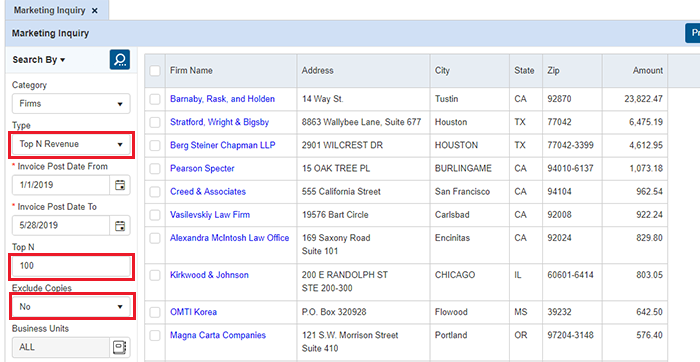Check the box for Alexandra McIntosh Law Office
The image size is (700, 362).
tap(155, 238)
